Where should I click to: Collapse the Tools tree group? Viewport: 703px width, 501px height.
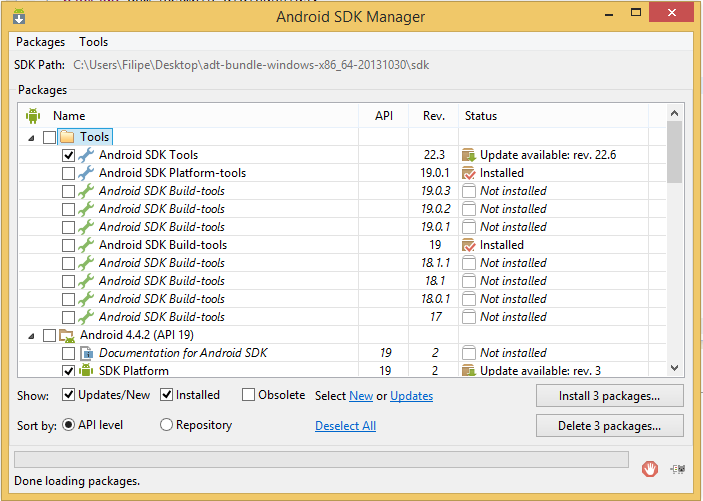(31, 138)
